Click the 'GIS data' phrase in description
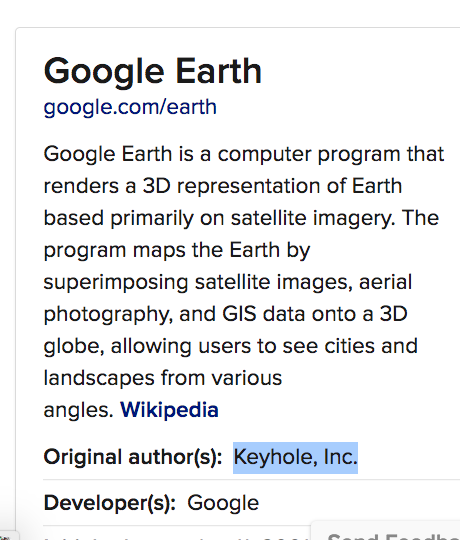460x540 pixels. (x=263, y=314)
